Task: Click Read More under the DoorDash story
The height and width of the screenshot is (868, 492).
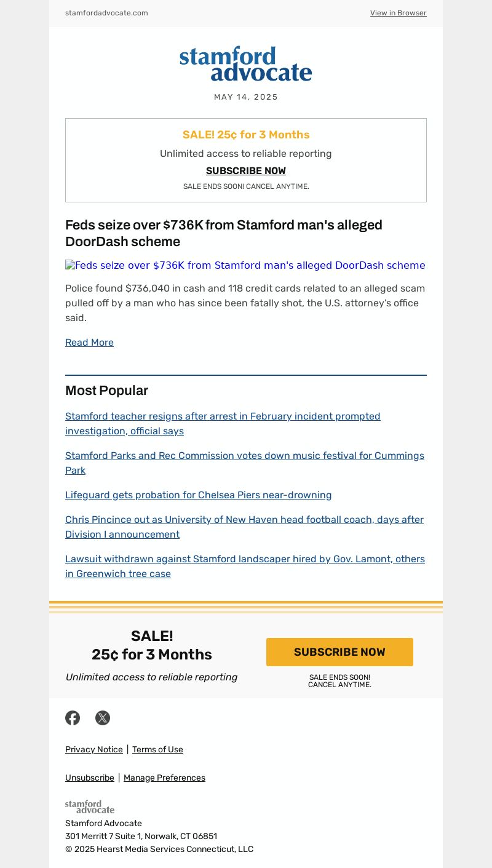Action: coord(89,343)
